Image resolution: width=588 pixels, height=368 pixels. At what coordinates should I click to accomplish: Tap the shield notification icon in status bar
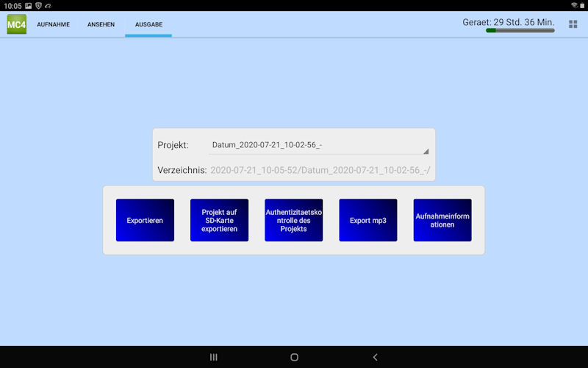pos(38,5)
